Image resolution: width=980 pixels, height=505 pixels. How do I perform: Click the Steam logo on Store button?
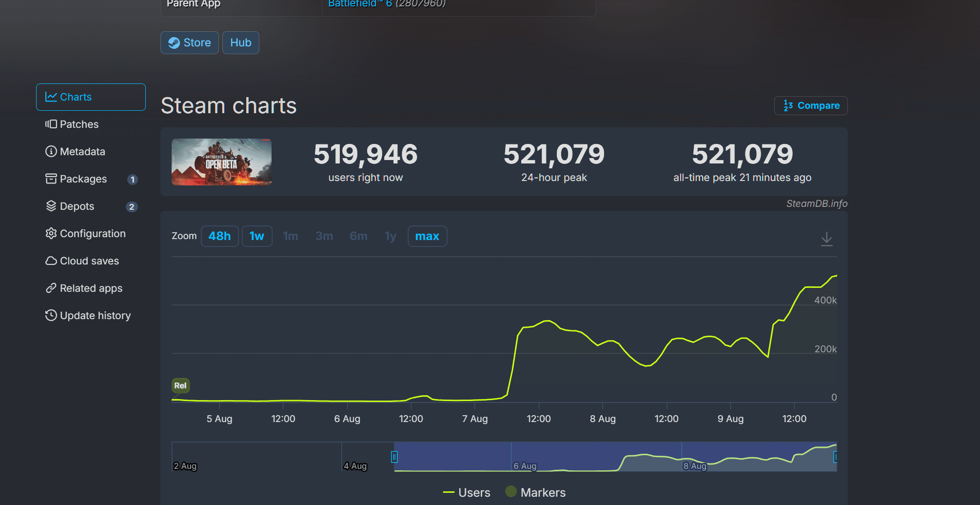(x=174, y=43)
